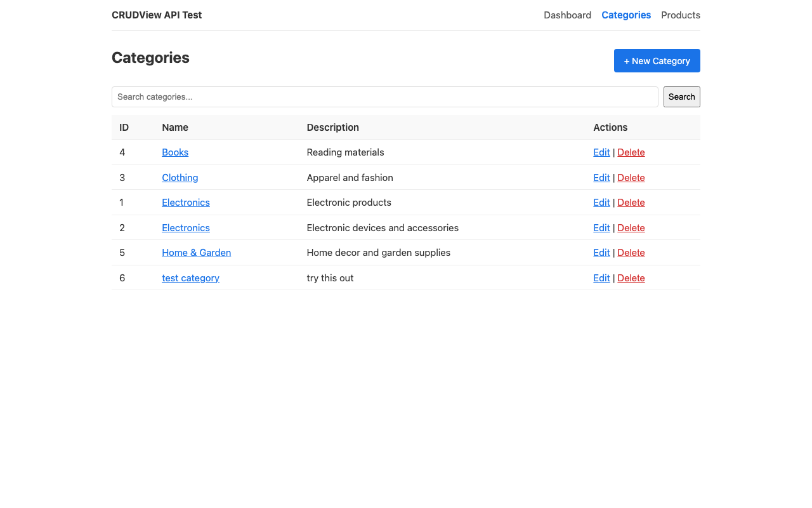Edit the Electronics row with ID 2
The width and height of the screenshot is (812, 508).
[x=601, y=227]
